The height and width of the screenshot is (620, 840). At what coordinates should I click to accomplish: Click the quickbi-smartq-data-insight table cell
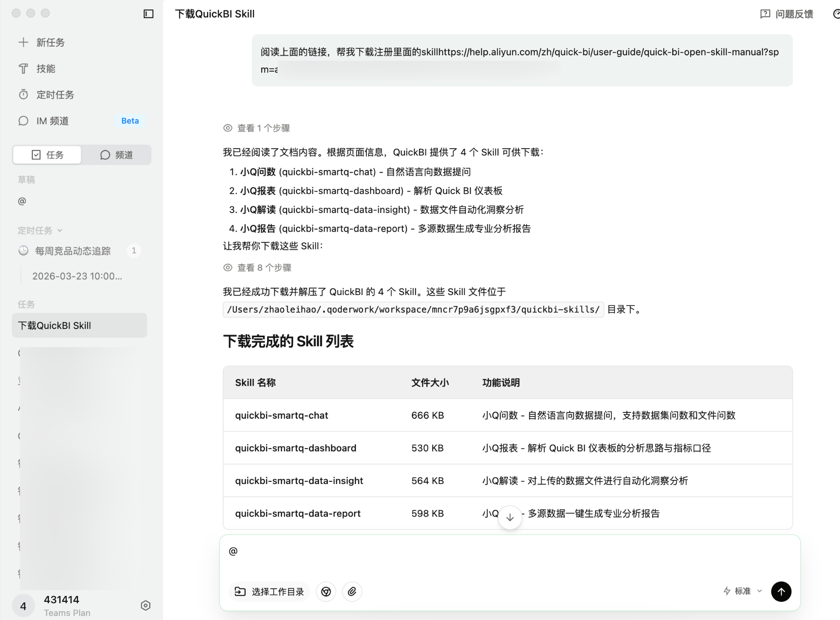click(x=299, y=481)
